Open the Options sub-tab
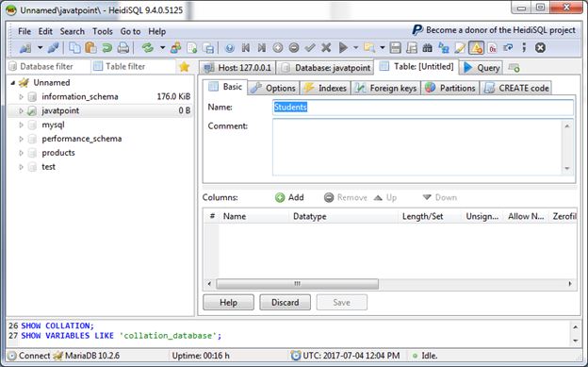 tap(273, 88)
